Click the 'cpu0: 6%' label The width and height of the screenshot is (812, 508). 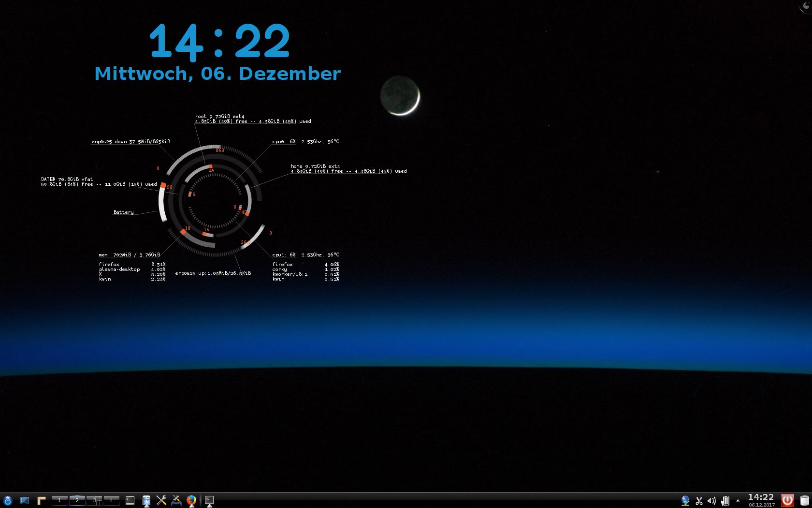[305, 142]
